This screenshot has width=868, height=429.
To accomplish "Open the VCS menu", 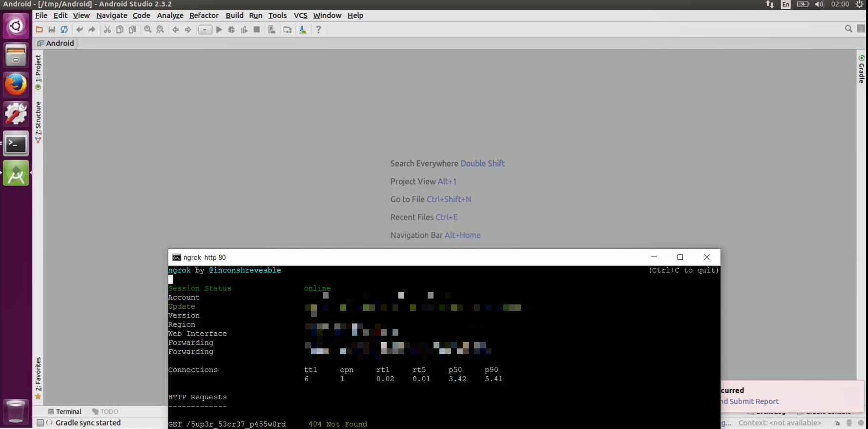I will pos(300,16).
